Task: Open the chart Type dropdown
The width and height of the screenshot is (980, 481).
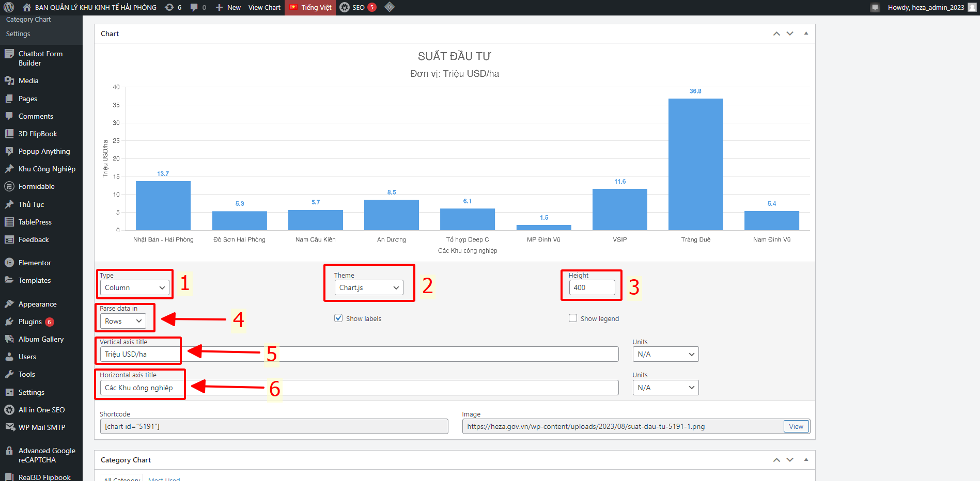Action: [x=134, y=288]
